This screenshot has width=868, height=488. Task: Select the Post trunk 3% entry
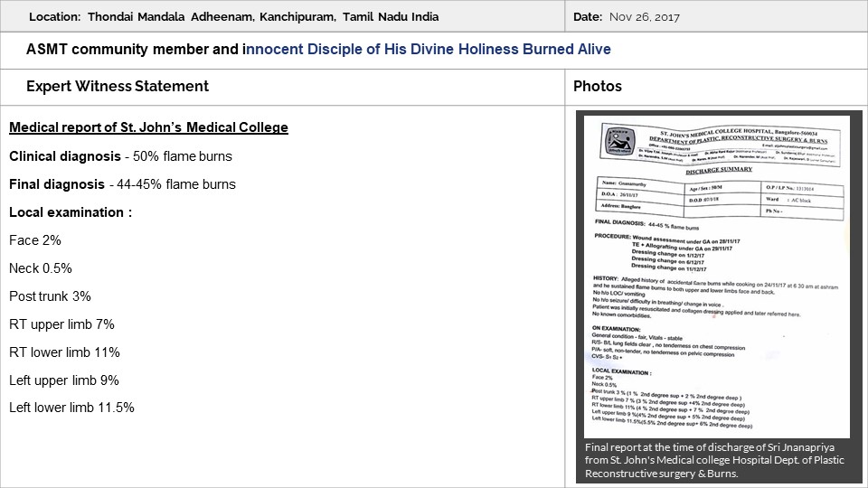(50, 296)
